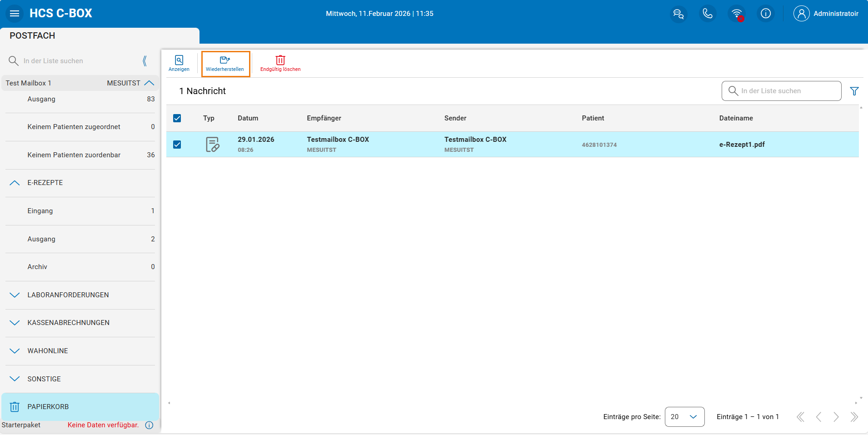The height and width of the screenshot is (435, 868).
Task: Open Keinem Patienten zugeordnet folder
Action: [x=80, y=127]
